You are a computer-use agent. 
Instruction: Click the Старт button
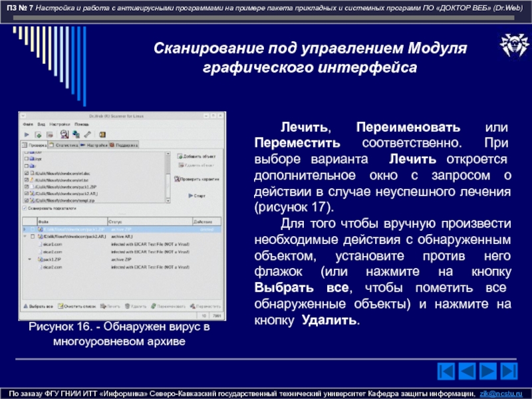tap(197, 196)
